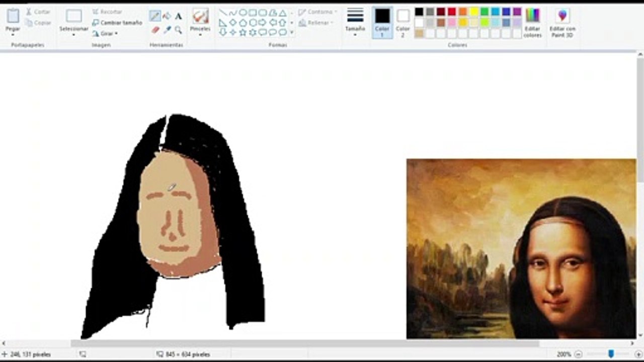Viewport: 644px width, 362px height.
Task: Activate Color 2 background selector
Action: pyautogui.click(x=403, y=23)
